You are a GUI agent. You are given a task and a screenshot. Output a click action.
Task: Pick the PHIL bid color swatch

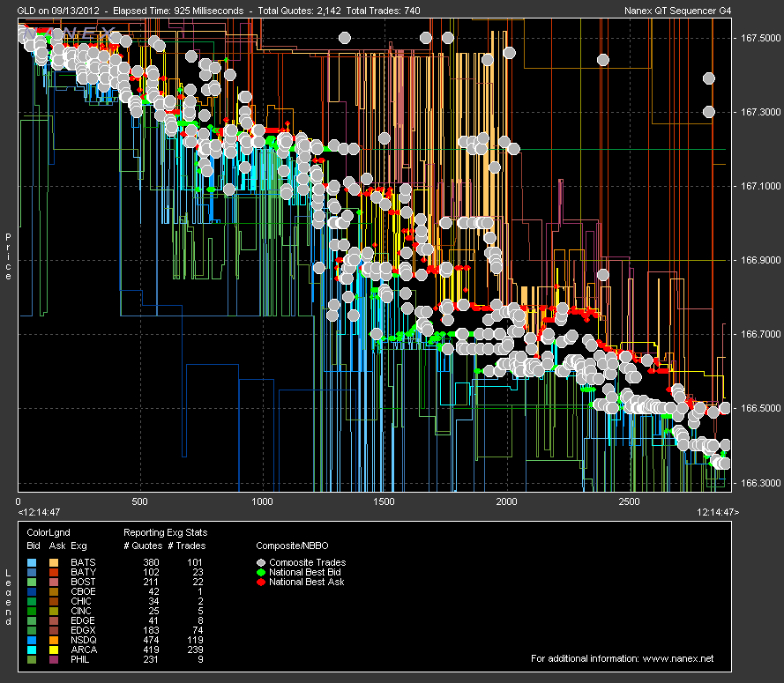32,659
